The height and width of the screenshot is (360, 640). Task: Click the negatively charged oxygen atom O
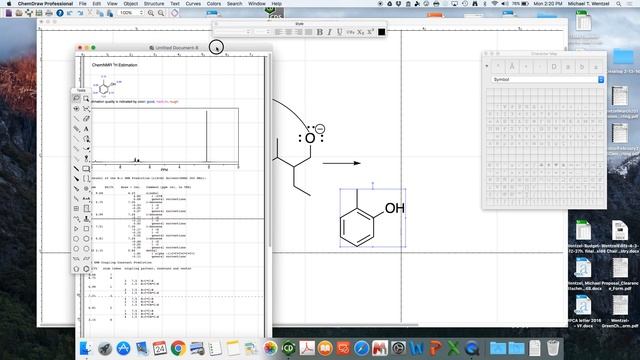(x=310, y=138)
